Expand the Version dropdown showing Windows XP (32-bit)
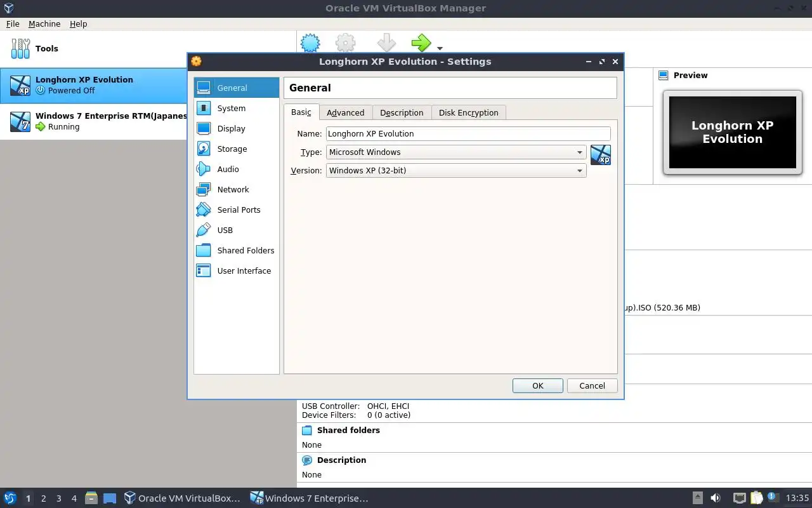The image size is (812, 508). pos(456,170)
